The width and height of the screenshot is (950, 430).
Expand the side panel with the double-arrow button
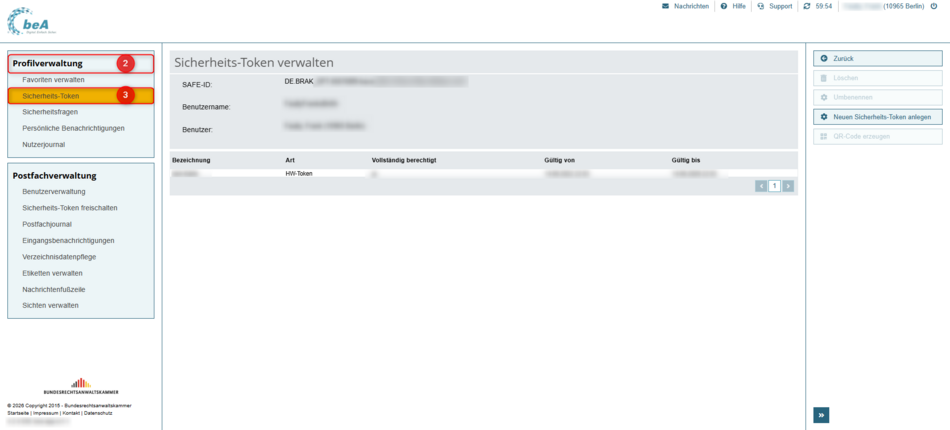tap(821, 415)
